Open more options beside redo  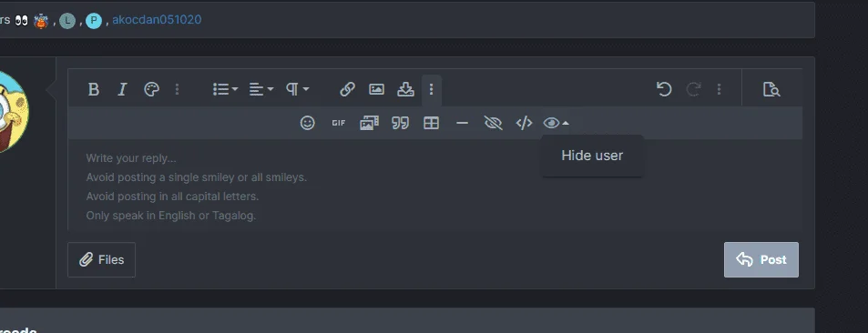click(719, 89)
